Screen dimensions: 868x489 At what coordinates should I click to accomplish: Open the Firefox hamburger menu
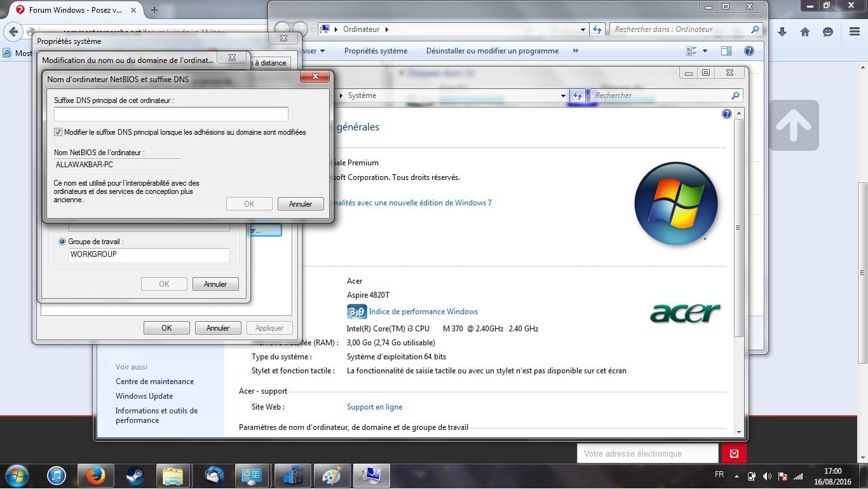(854, 32)
